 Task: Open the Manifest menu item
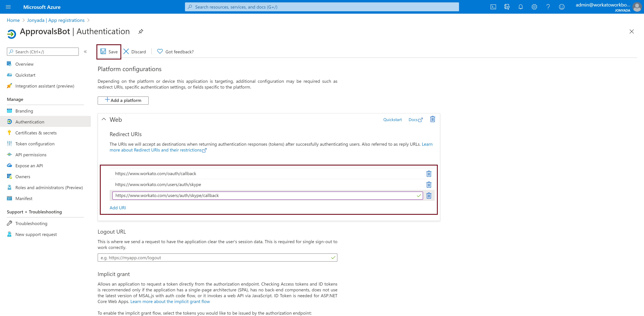pos(24,198)
